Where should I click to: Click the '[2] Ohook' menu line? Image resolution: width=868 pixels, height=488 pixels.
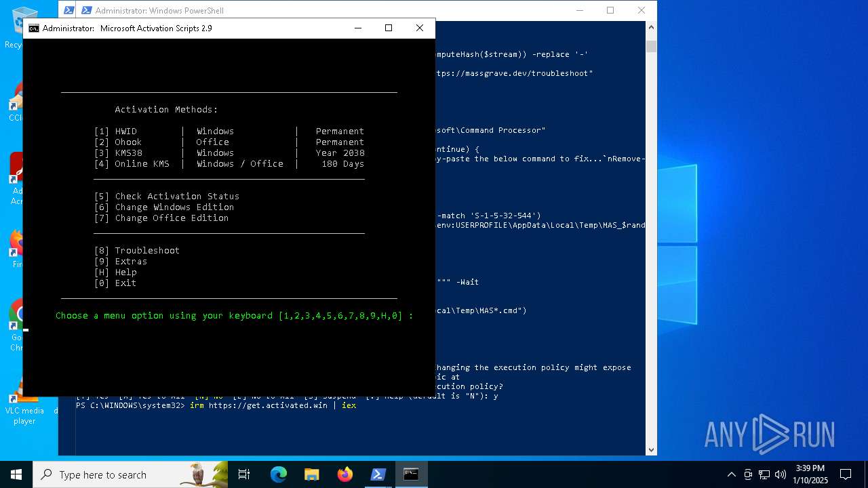tap(229, 142)
